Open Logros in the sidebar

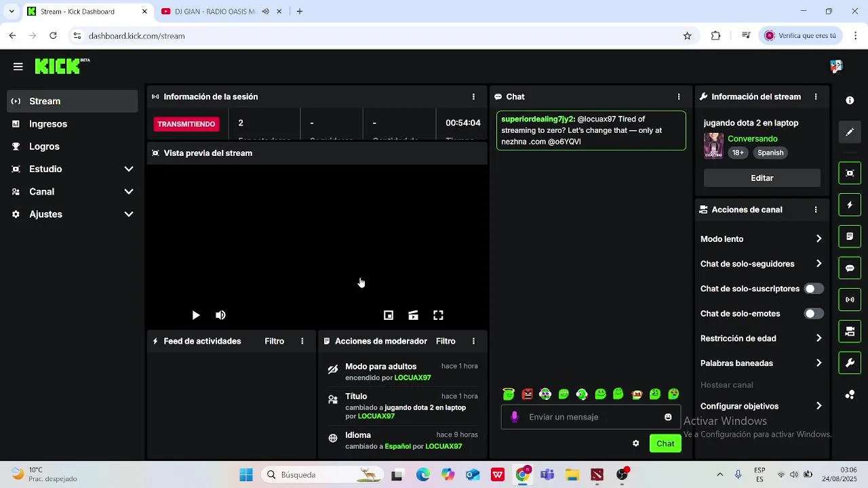click(x=72, y=146)
